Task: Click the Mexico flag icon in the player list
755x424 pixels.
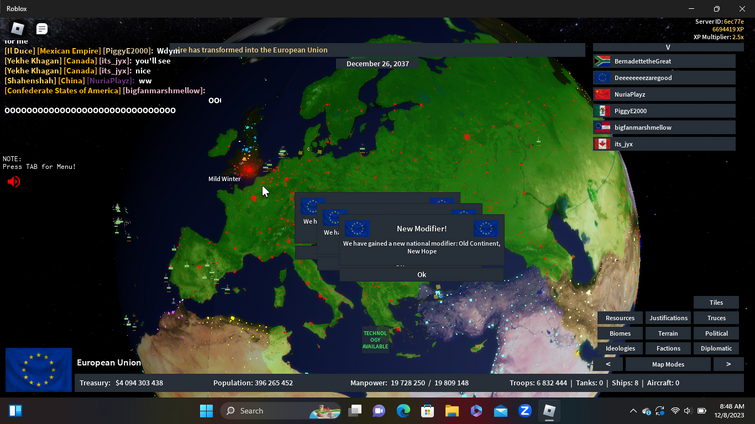Action: pyautogui.click(x=602, y=111)
